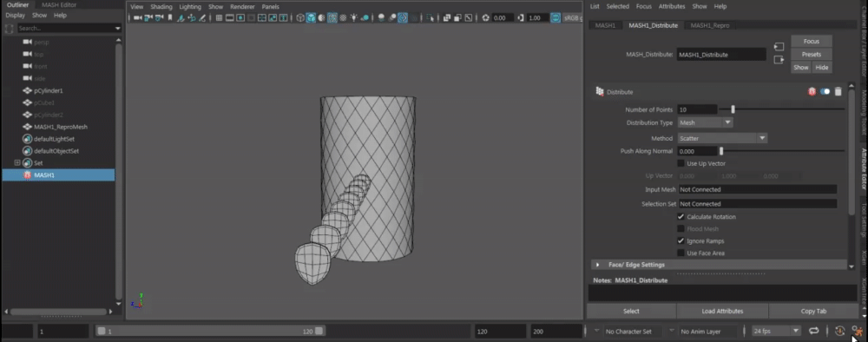Enable the Use Up Vector checkbox

681,163
